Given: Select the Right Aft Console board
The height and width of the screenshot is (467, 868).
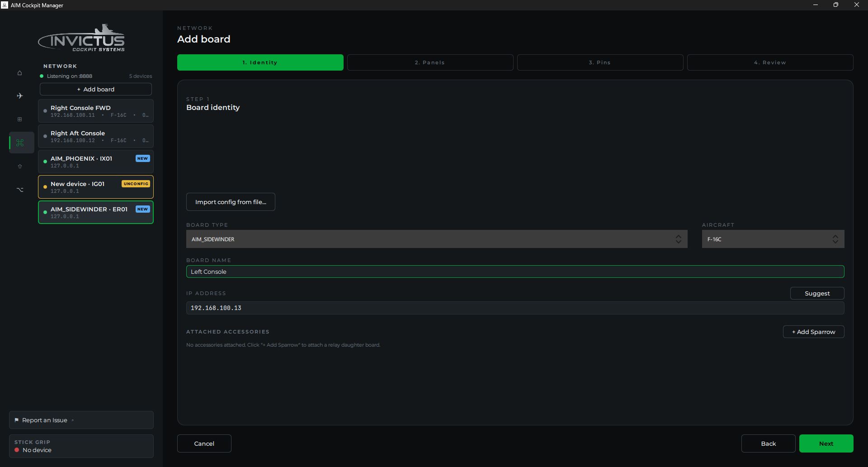Looking at the screenshot, I should [96, 136].
